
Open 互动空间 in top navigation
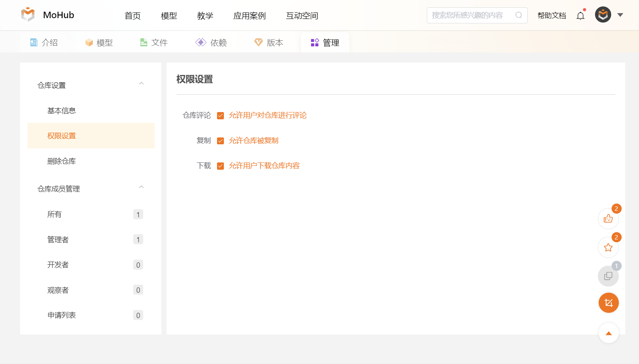302,16
